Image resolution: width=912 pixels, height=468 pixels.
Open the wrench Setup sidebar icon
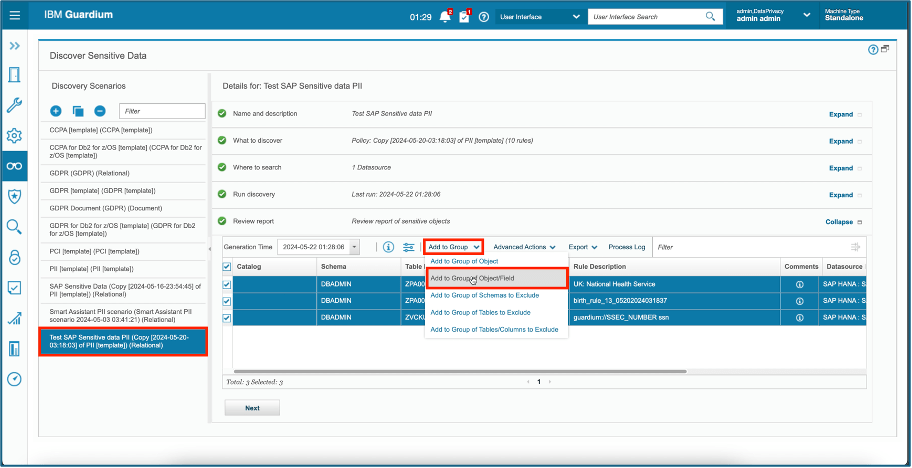(x=15, y=105)
